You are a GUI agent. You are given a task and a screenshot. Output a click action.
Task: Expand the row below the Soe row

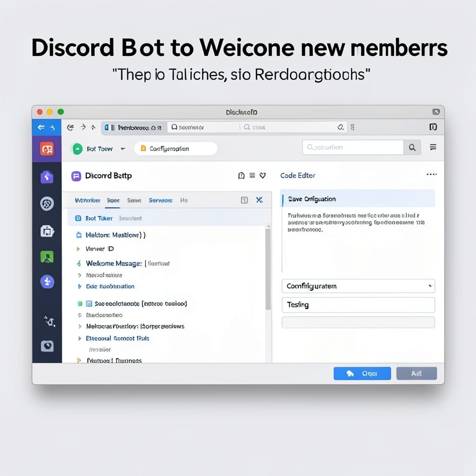point(80,315)
